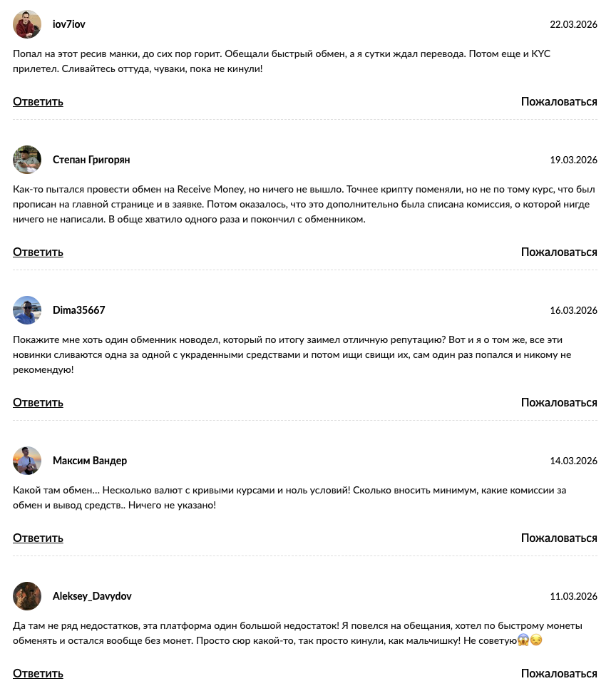Reply to iov7iov's review

(38, 101)
